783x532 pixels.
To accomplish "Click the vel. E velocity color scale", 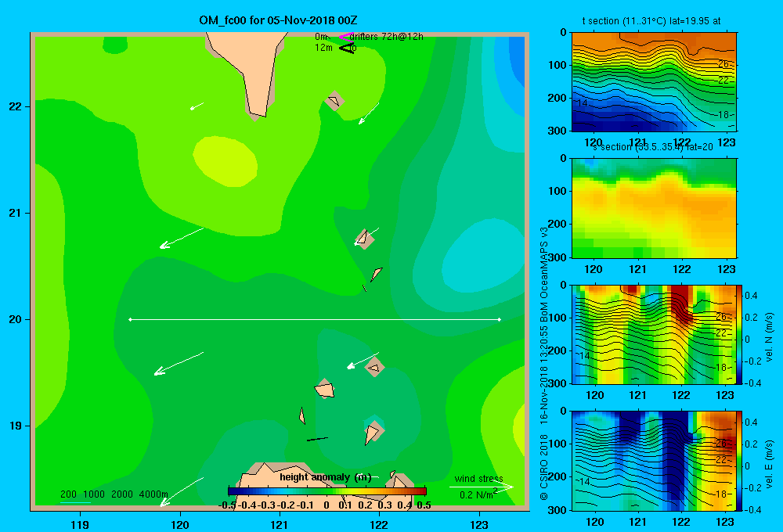I will [739, 461].
